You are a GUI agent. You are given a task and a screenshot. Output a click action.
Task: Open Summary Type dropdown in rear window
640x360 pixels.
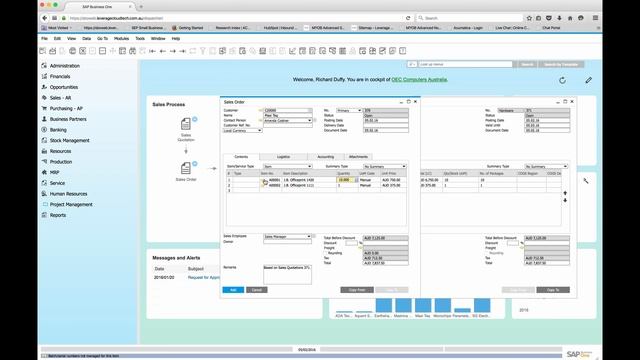click(565, 167)
